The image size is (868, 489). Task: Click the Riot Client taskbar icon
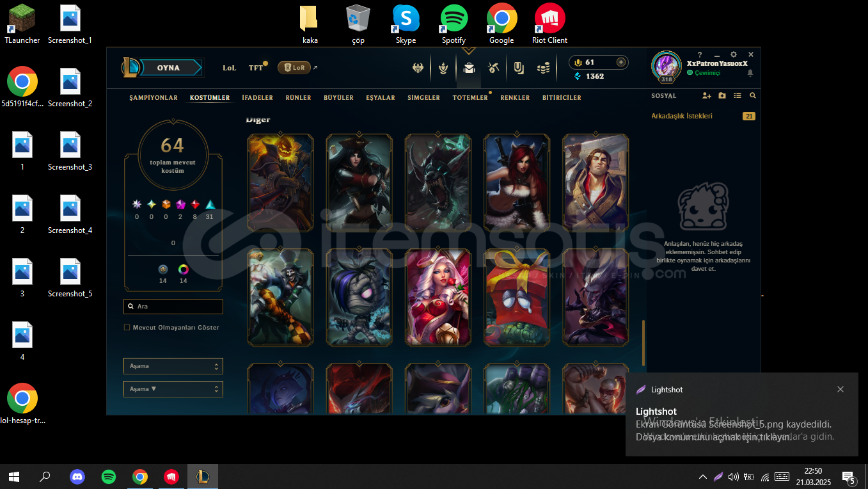click(171, 477)
